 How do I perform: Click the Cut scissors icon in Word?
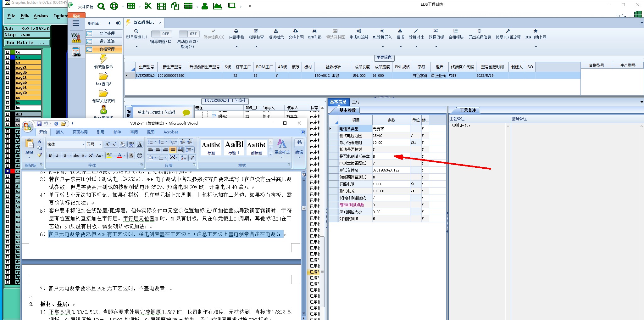40,141
